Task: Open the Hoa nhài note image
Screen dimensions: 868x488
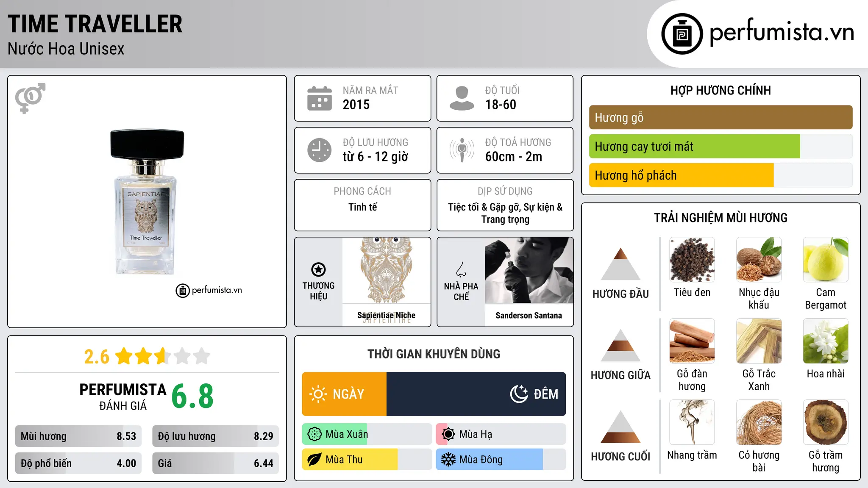Action: point(826,341)
